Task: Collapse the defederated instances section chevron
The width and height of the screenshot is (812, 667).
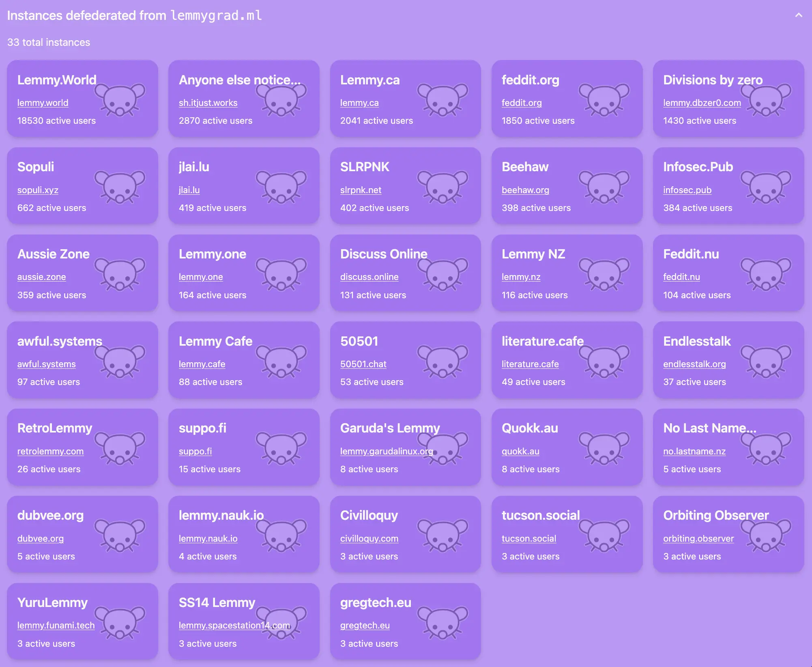Action: pyautogui.click(x=799, y=15)
